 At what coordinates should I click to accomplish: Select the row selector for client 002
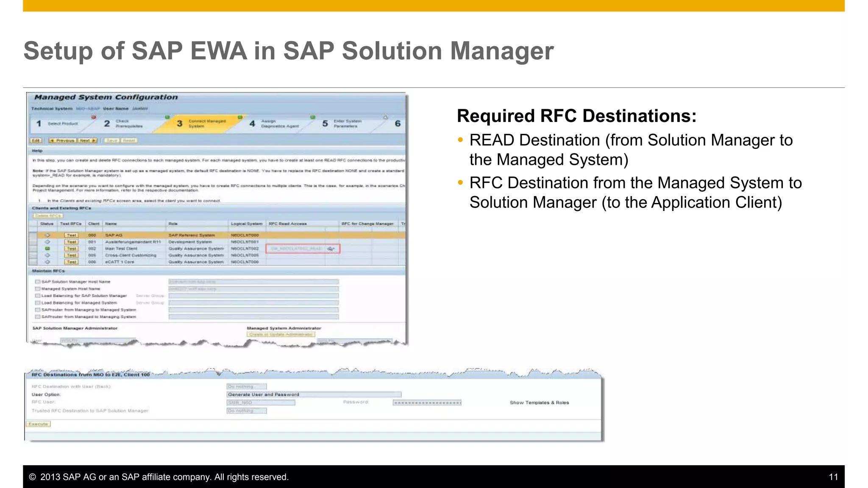33,249
